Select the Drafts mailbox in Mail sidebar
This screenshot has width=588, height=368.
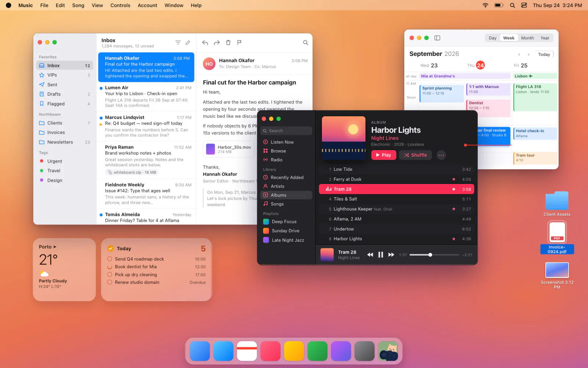coord(64,94)
